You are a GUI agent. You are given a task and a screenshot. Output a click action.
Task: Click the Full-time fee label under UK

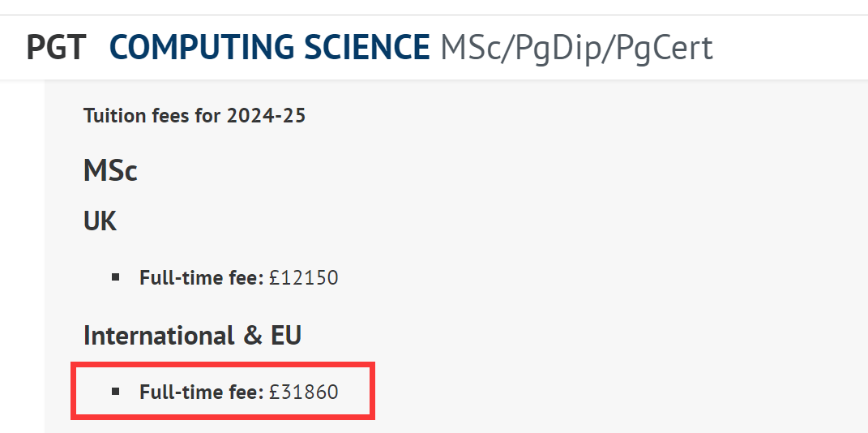coord(202,277)
